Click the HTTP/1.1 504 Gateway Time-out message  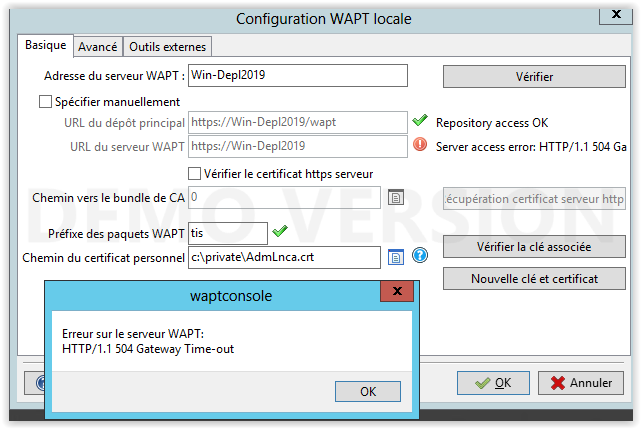(x=148, y=349)
